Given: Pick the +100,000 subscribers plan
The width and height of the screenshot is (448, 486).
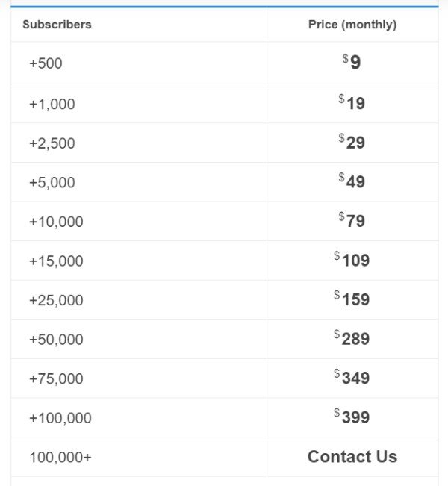Looking at the screenshot, I should [225, 417].
